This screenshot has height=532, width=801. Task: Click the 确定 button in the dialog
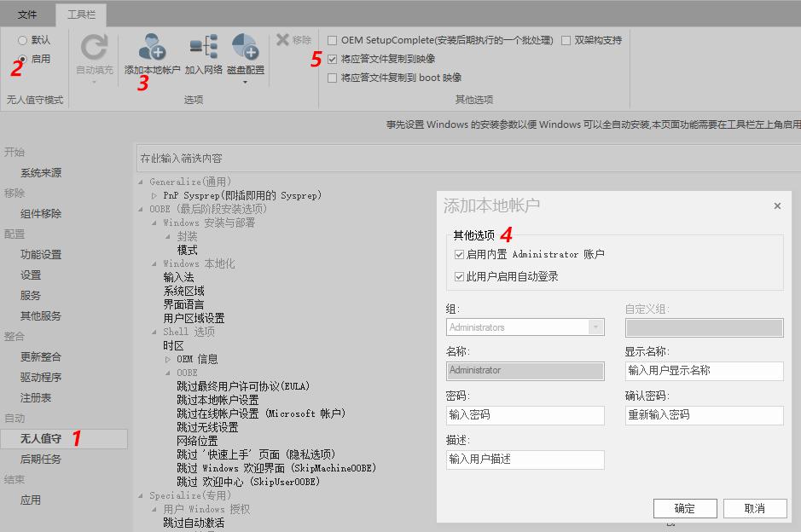[684, 508]
